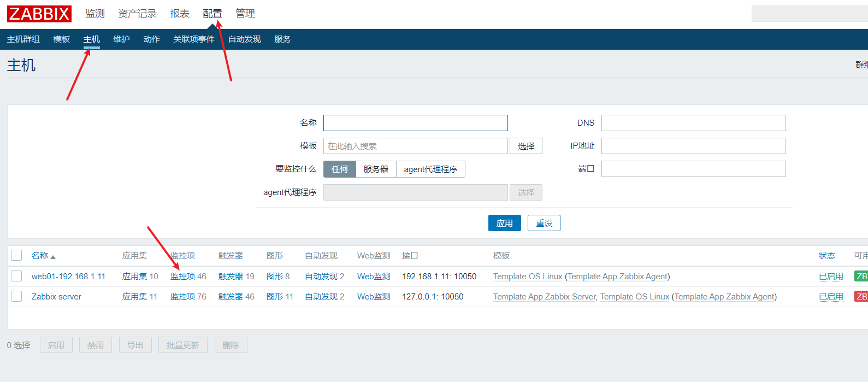
Task: Click 选择 button next to 模板 field
Action: tap(526, 146)
